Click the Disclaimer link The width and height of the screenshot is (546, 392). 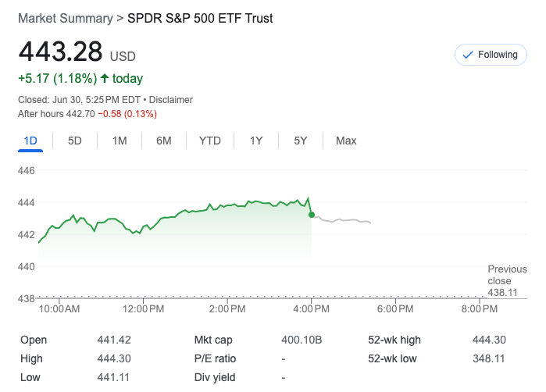[171, 100]
